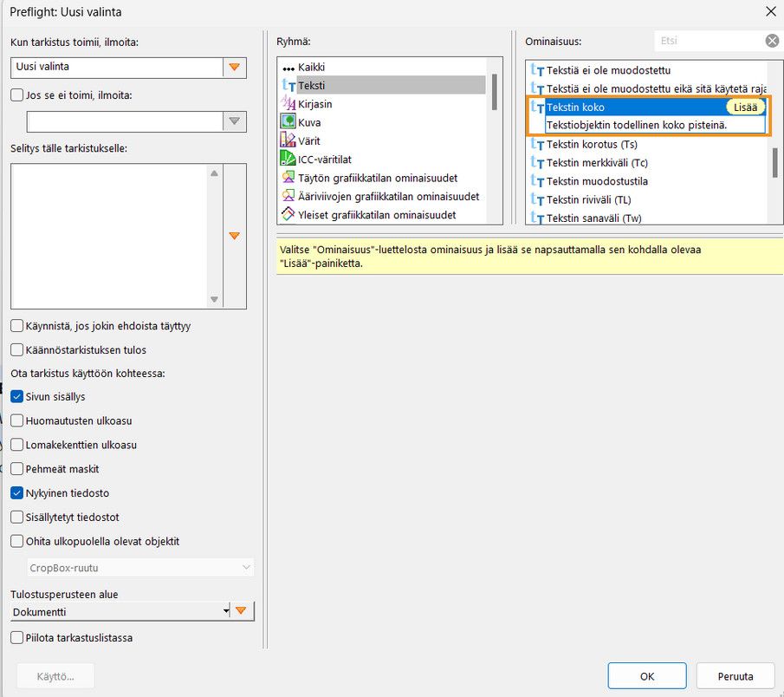Check Lomakekenttien ulkoasu option
Viewport: 784px width, 697px height.
(x=16, y=445)
